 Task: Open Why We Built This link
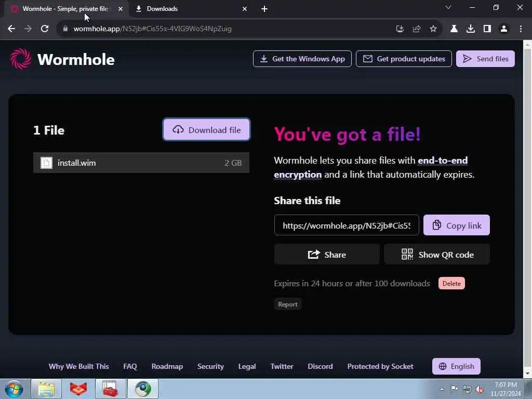click(x=79, y=366)
